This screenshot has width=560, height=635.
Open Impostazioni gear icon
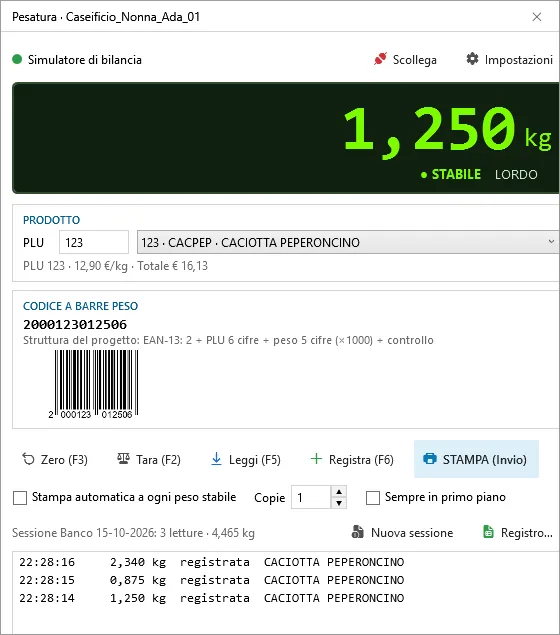(472, 59)
